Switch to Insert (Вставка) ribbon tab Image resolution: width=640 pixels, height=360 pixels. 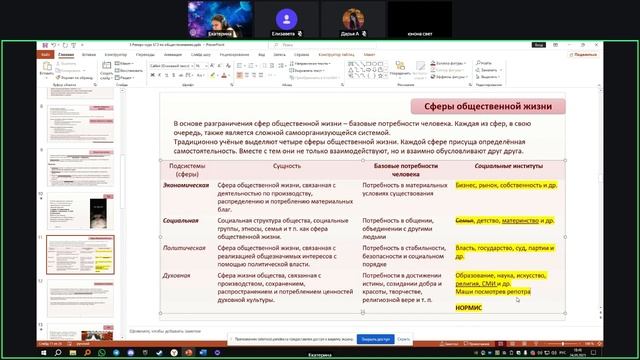[x=89, y=55]
